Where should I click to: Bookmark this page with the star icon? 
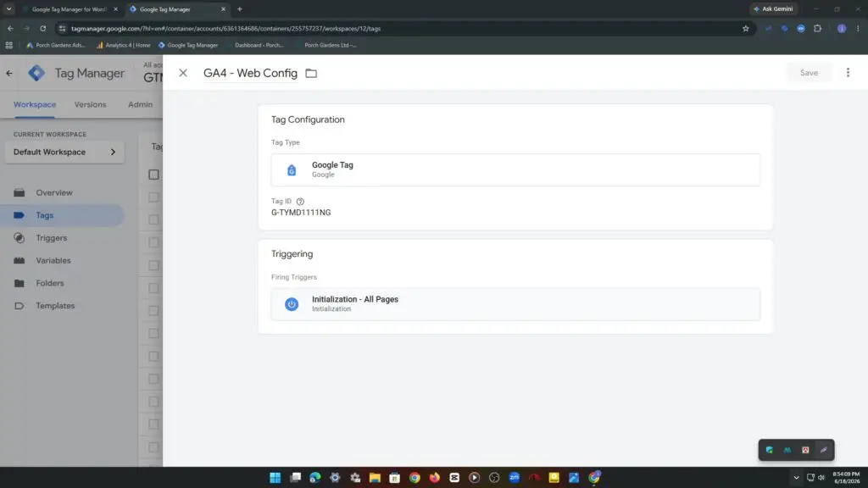[746, 29]
